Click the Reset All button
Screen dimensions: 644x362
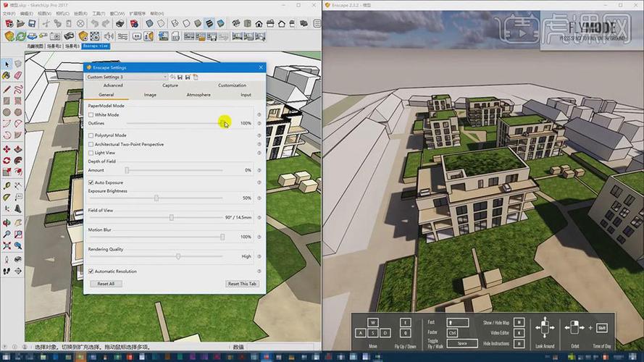click(106, 284)
